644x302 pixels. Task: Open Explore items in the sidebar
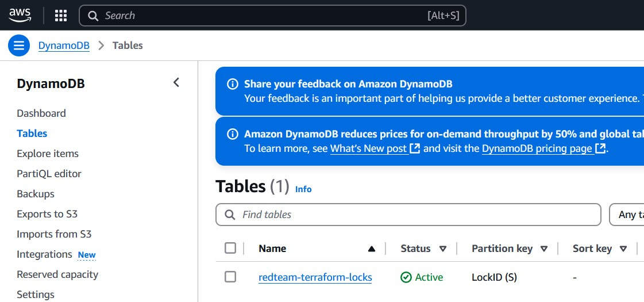pos(48,154)
